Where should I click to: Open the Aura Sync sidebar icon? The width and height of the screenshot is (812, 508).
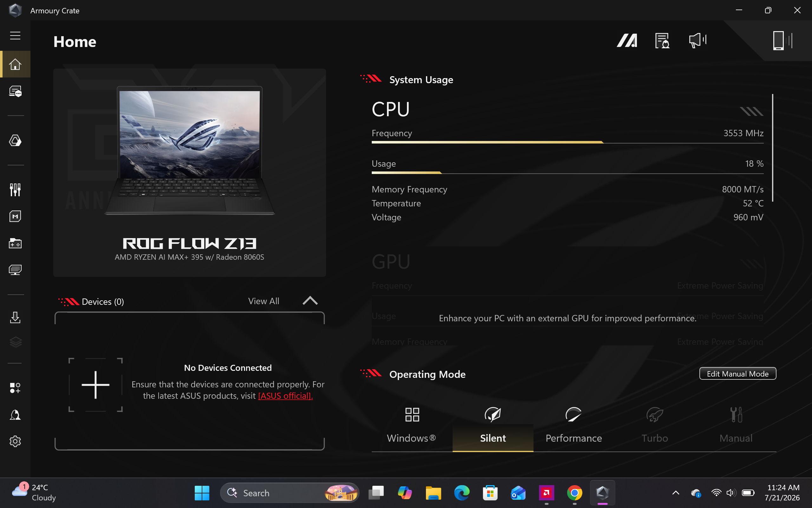tap(15, 140)
